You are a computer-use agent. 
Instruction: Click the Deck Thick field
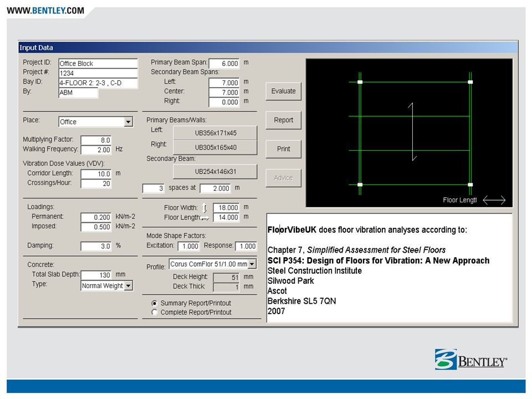226,287
